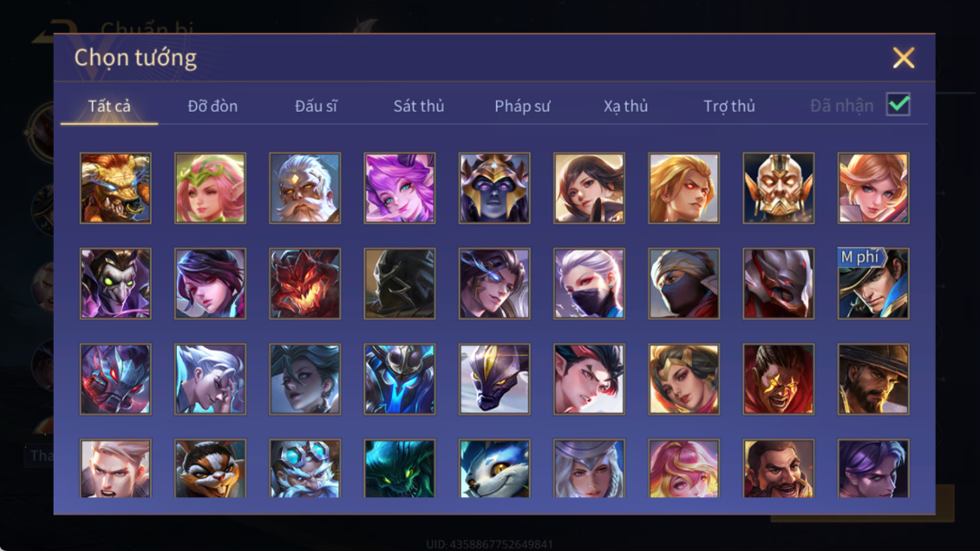
Task: Pick the green-eyed plague mask hero
Action: pyautogui.click(x=115, y=284)
